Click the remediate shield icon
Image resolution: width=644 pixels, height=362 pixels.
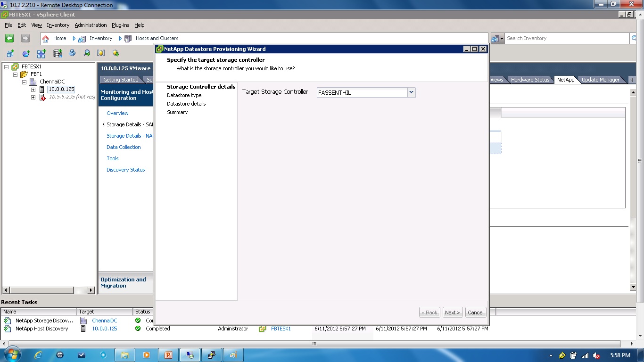tap(116, 53)
